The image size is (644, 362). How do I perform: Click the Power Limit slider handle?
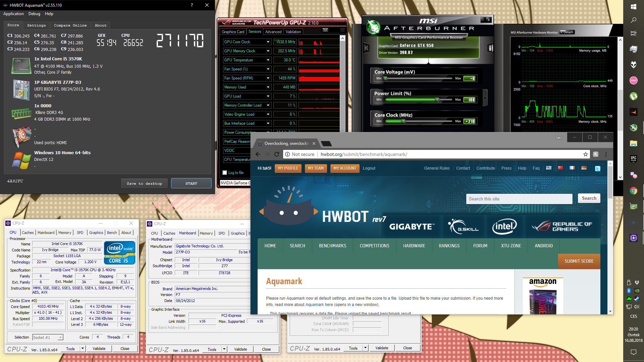pyautogui.click(x=437, y=100)
